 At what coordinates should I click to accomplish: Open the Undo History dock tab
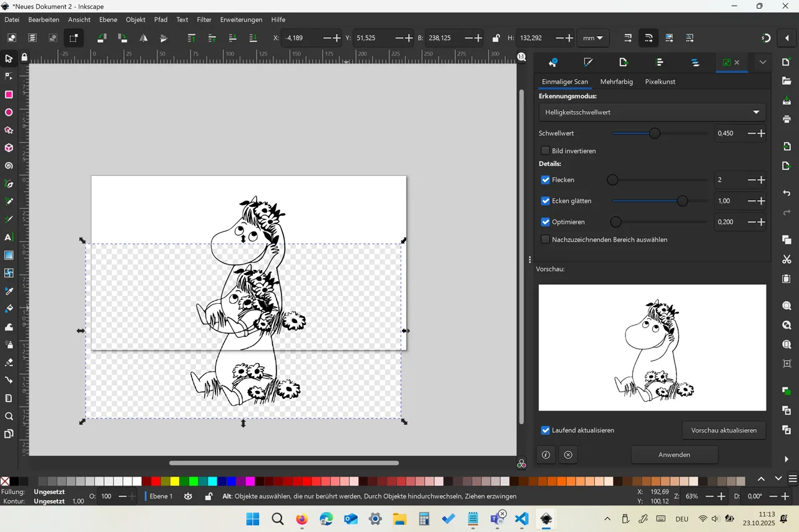[x=552, y=62]
